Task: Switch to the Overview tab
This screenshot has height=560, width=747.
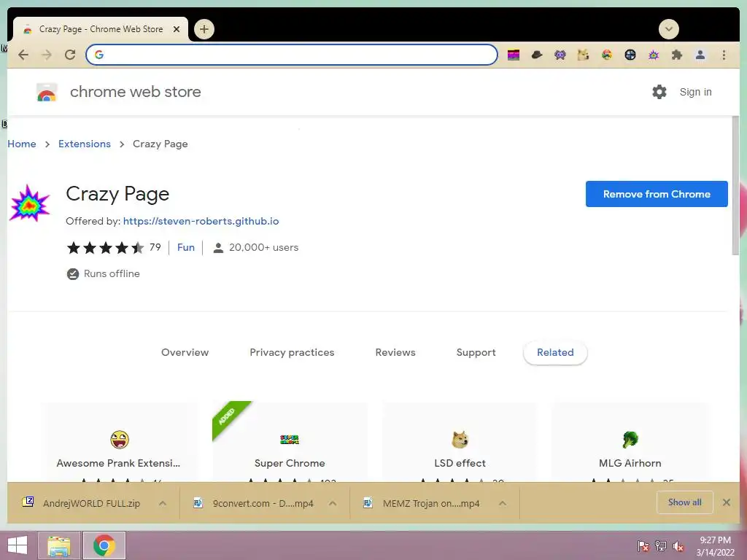Action: click(185, 352)
